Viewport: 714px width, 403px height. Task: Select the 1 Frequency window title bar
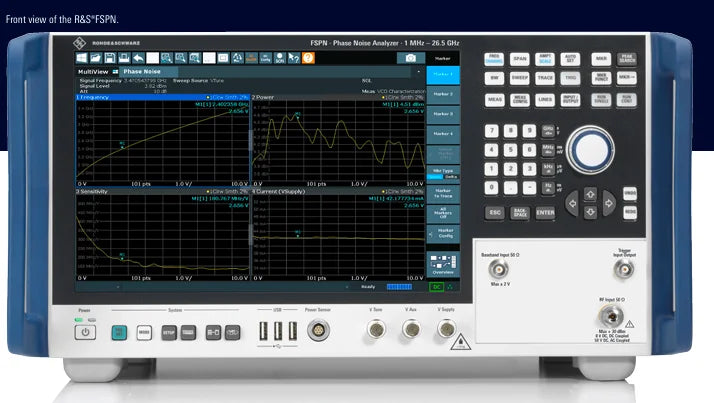coord(163,97)
